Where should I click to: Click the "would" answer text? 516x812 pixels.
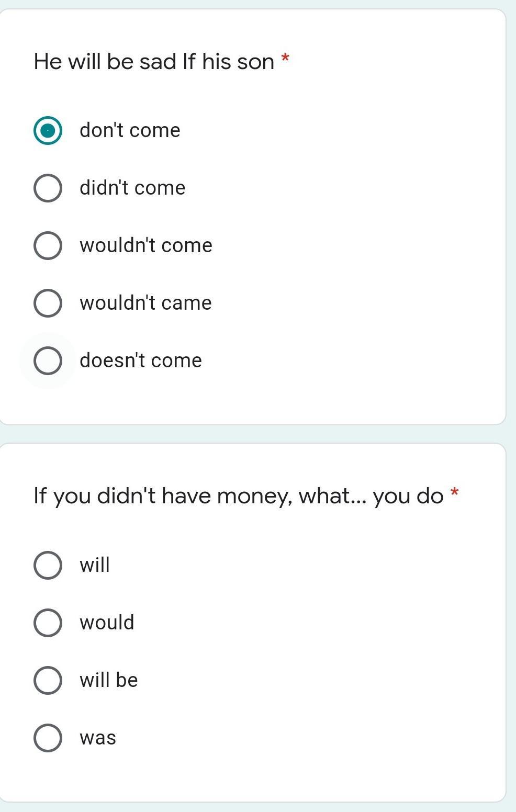pyautogui.click(x=107, y=623)
